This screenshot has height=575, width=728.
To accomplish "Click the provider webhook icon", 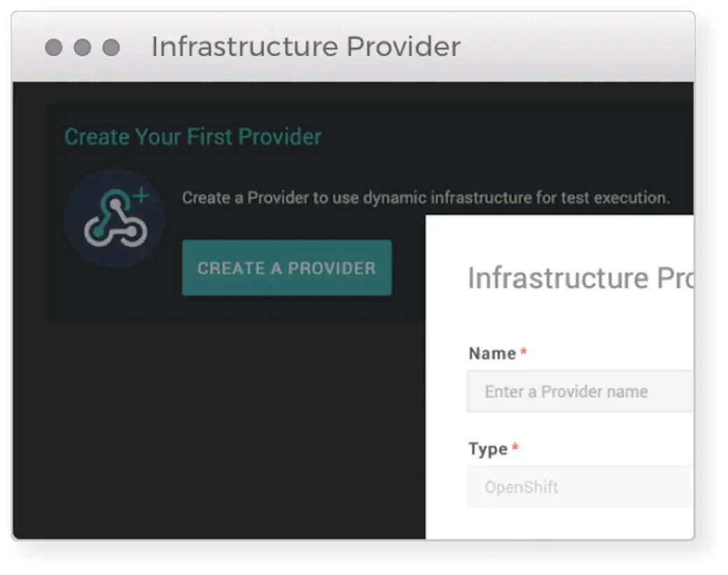I will coord(114,219).
